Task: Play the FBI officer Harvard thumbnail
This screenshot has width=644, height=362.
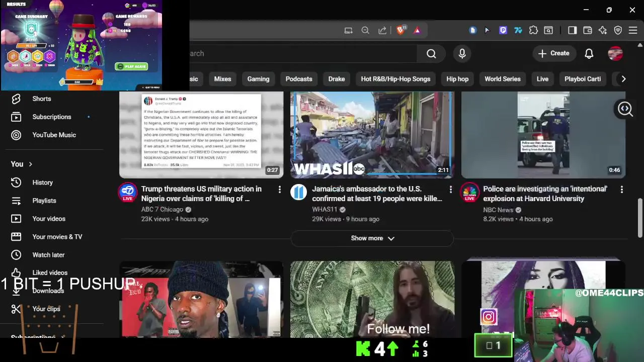Action: 543,134
